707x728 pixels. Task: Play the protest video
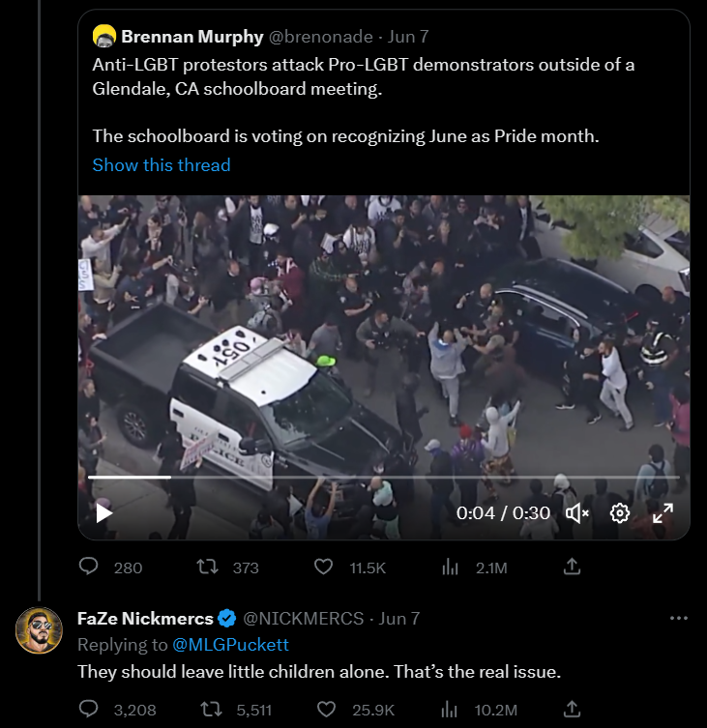(x=104, y=513)
